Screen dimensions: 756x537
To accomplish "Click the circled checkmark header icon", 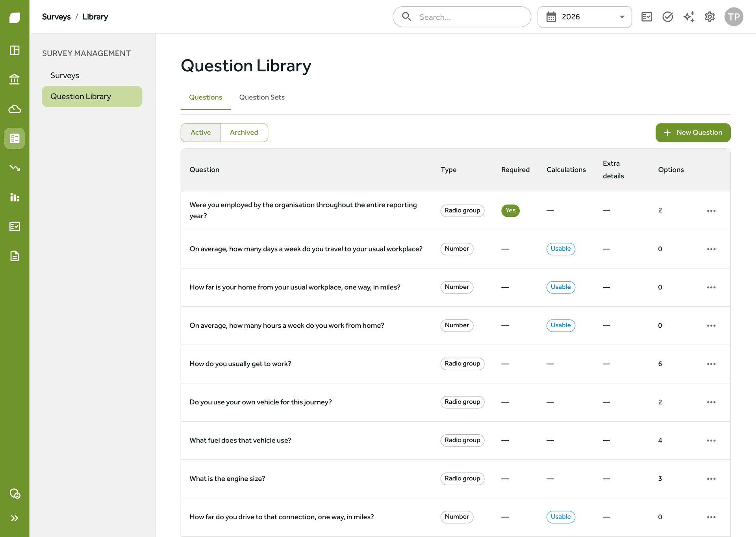I will coord(668,17).
